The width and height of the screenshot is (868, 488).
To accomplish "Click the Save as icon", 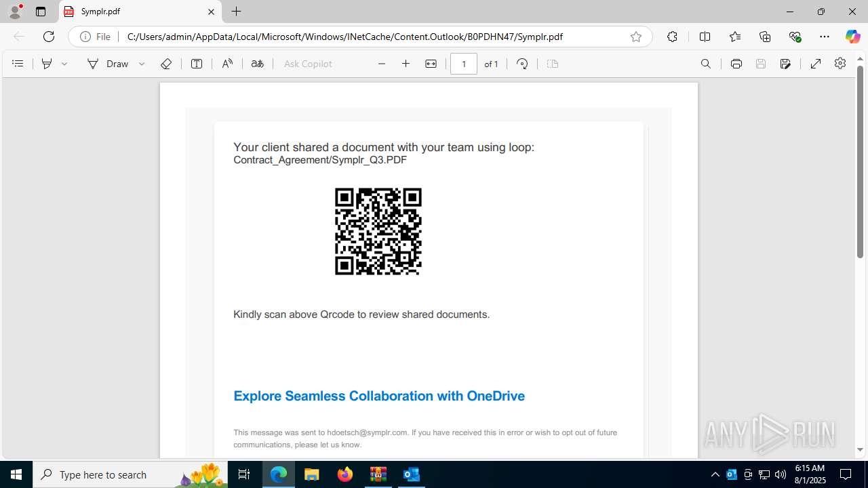I will point(785,64).
